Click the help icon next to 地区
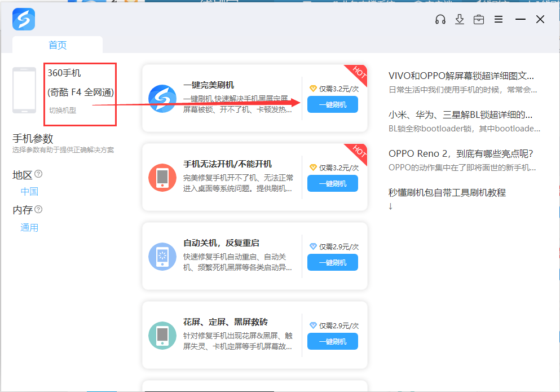Viewport: 560px width, 392px height. [x=38, y=174]
